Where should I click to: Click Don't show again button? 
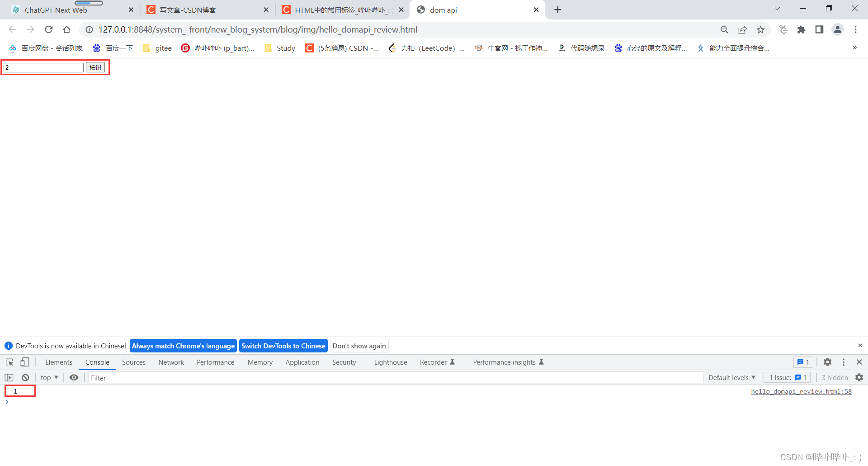pos(359,346)
